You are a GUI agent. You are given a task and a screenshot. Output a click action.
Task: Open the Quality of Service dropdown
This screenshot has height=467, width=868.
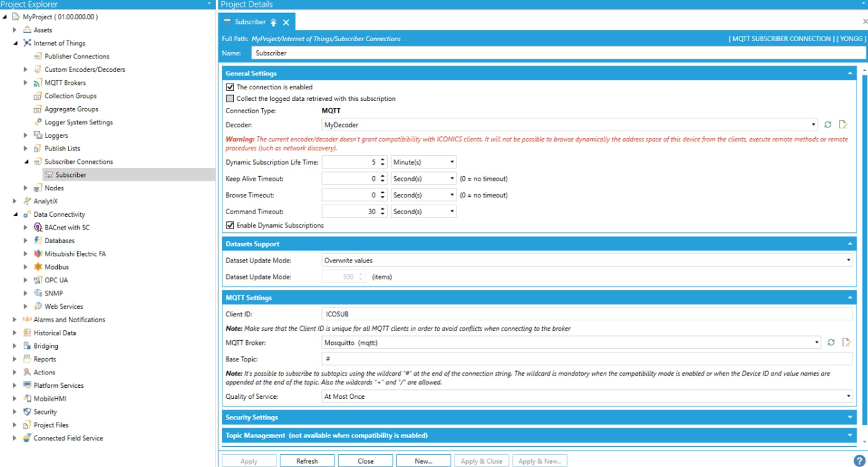[x=849, y=397]
